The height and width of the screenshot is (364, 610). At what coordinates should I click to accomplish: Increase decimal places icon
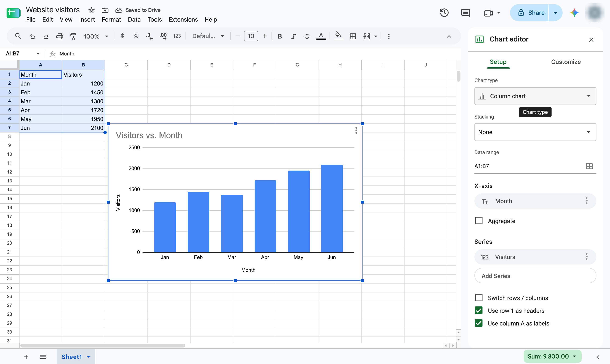163,36
